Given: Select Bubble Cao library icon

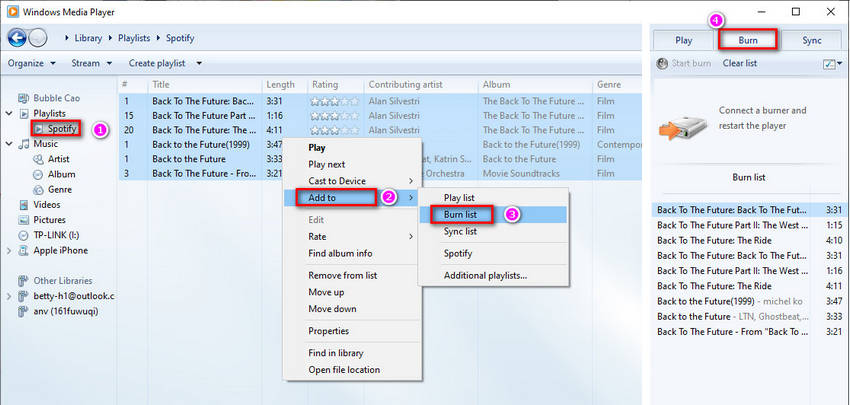Looking at the screenshot, I should [x=23, y=98].
